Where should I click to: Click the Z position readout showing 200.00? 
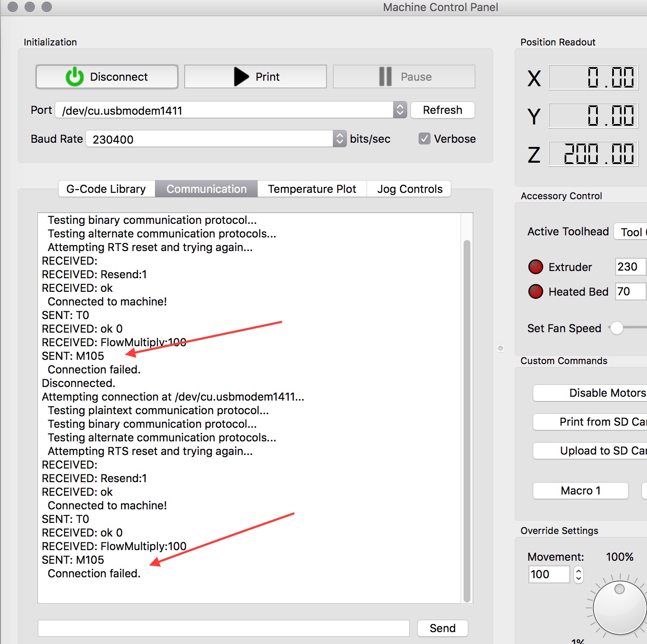[x=594, y=154]
